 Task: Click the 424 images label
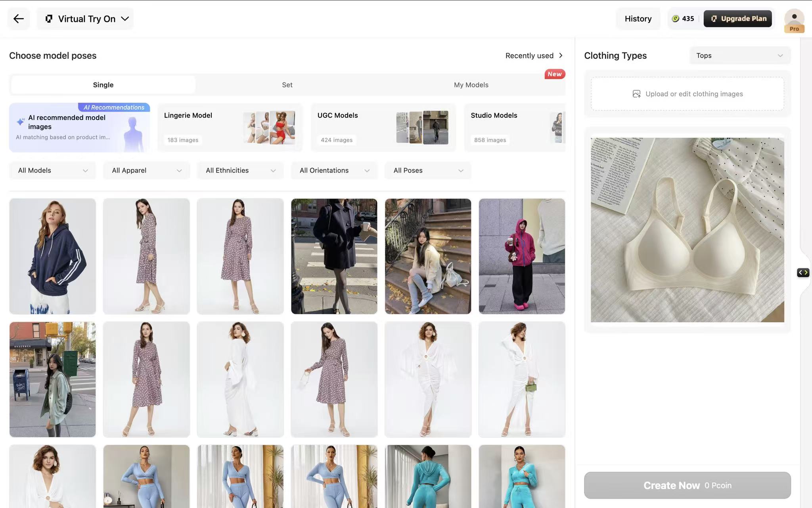point(337,140)
